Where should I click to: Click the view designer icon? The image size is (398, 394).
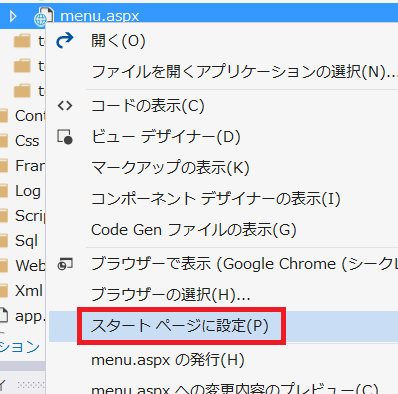click(x=65, y=137)
